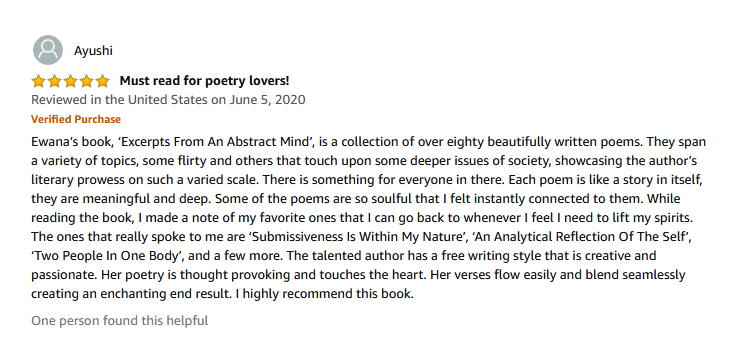747x360 pixels.
Task: Click the fifth gold rating star
Action: 102,81
